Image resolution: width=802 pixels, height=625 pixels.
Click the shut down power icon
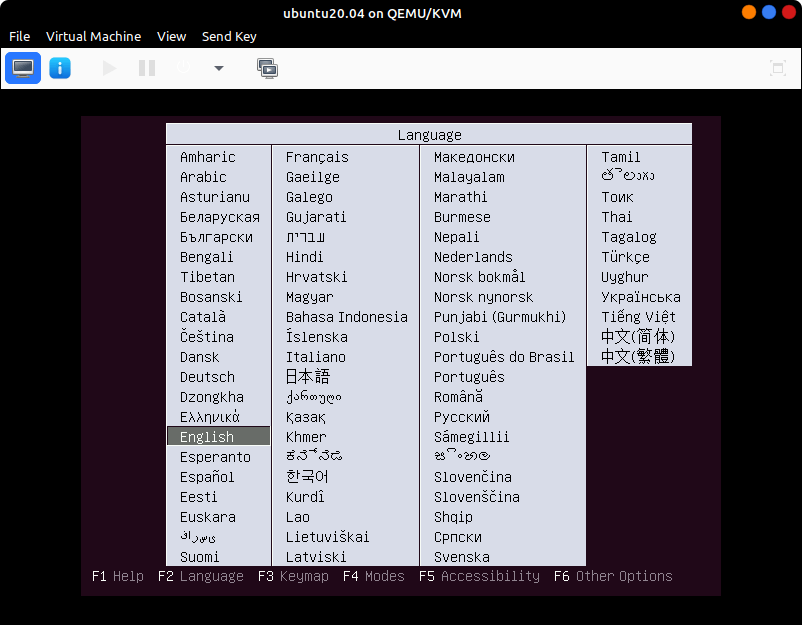pyautogui.click(x=184, y=68)
